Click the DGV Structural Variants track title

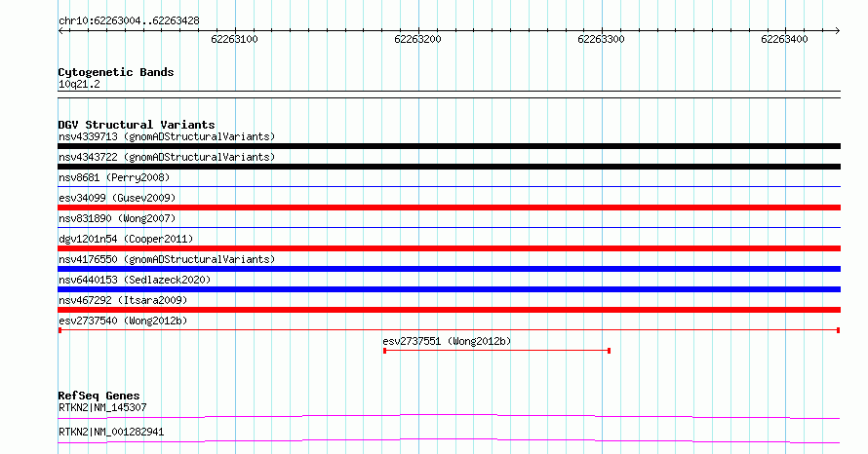tap(137, 125)
